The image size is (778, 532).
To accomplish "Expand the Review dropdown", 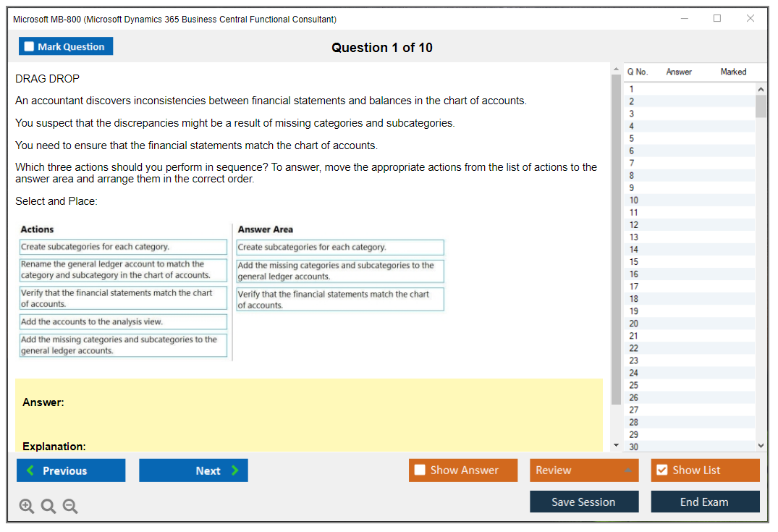I will [628, 470].
